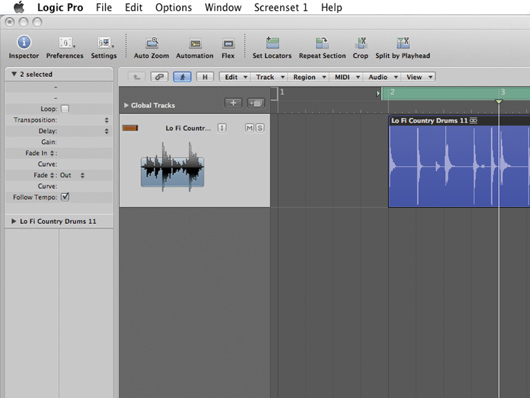
Task: Open the Track local menu
Action: point(269,77)
